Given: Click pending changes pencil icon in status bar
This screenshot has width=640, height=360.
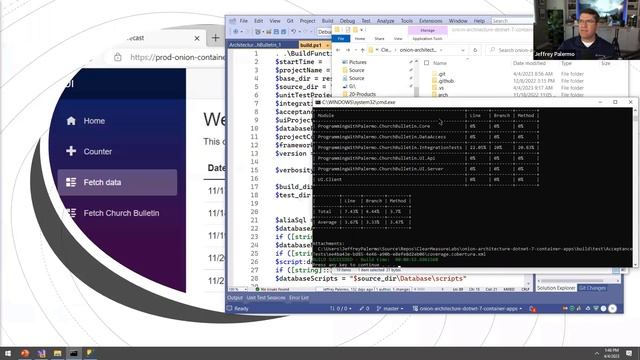Looking at the screenshot, I should coord(364,309).
